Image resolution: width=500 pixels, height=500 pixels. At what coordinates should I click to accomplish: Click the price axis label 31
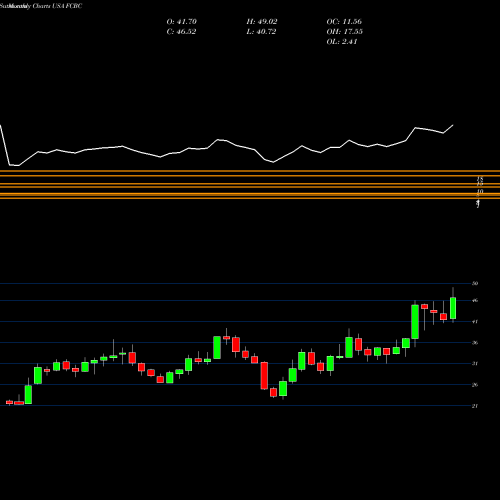tap(475, 363)
